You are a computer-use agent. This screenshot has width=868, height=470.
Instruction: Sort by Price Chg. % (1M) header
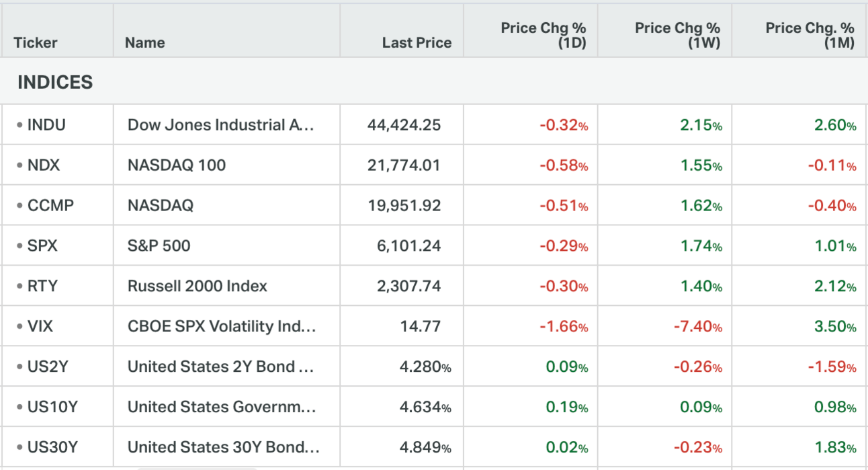coord(810,35)
